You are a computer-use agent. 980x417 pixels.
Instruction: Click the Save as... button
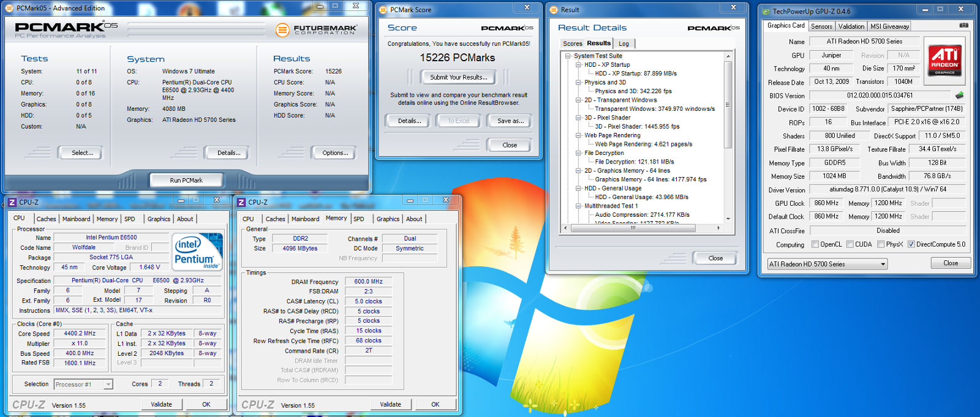[x=510, y=121]
